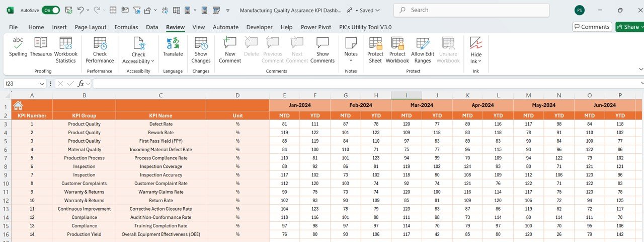Image resolution: width=644 pixels, height=242 pixels.
Task: Switch to the View tab
Action: point(199,27)
